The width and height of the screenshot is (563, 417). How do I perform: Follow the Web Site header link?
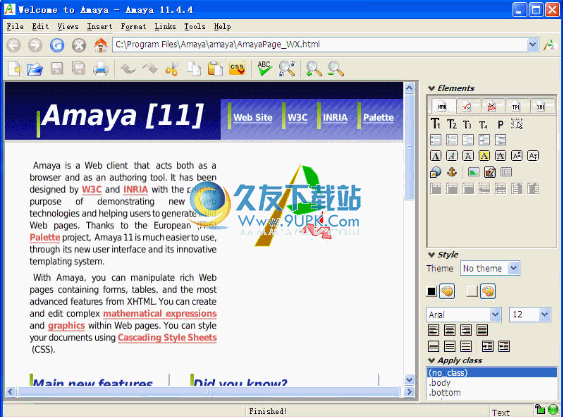(253, 117)
